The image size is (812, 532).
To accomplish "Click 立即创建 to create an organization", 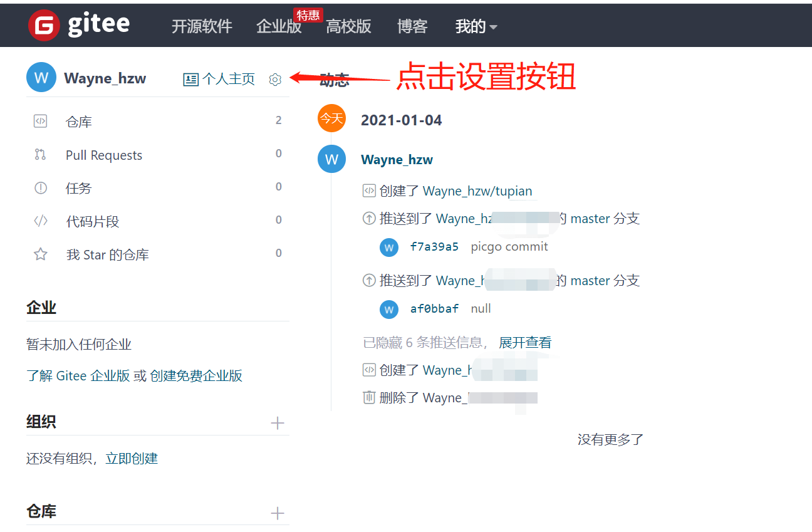I will point(132,458).
